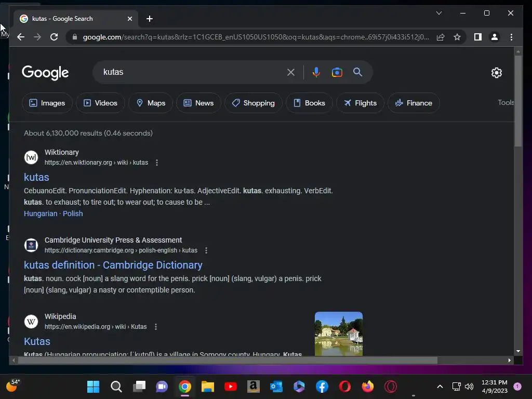Screen dimensions: 532x399
Task: Switch to the Finance results tab
Action: point(414,103)
